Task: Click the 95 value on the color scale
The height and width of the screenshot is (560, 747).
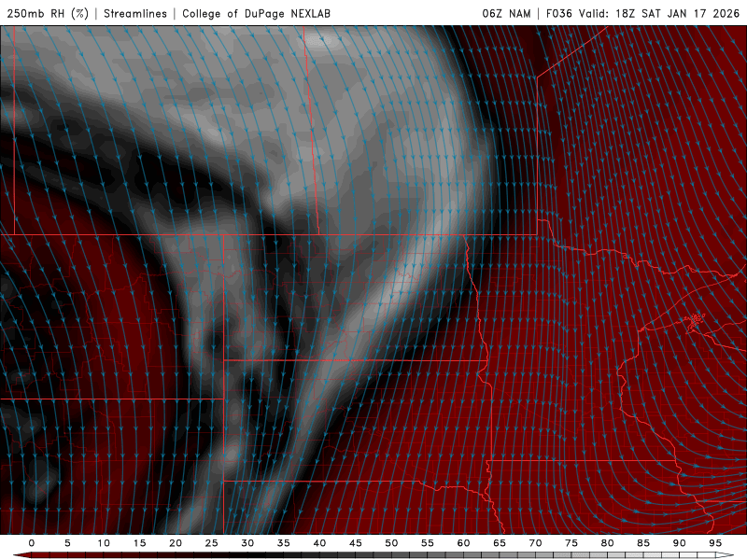Action: [x=714, y=543]
